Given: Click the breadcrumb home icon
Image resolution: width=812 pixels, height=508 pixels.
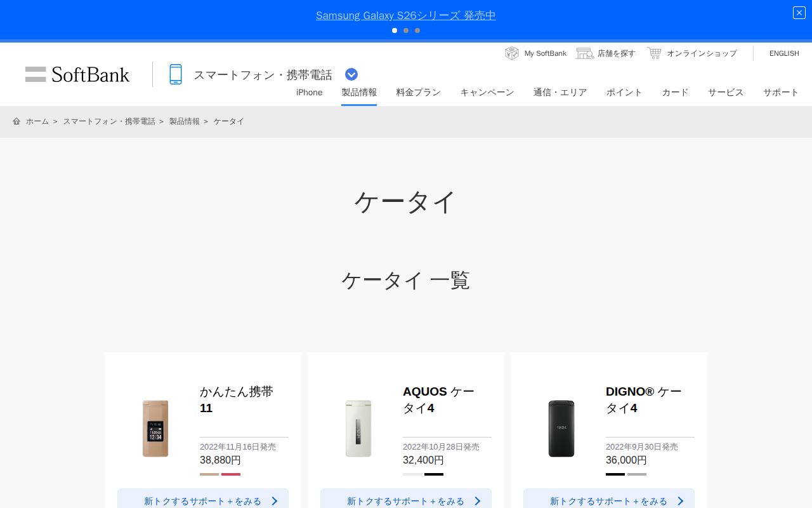Looking at the screenshot, I should [x=16, y=121].
